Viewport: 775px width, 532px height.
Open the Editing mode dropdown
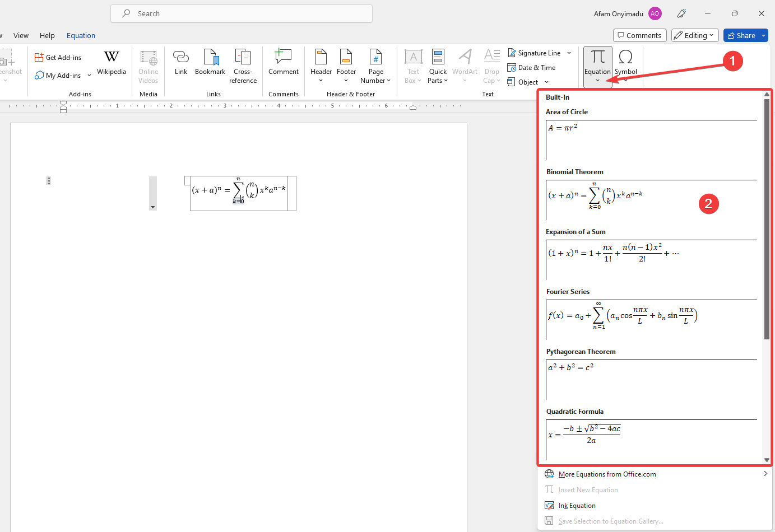(x=695, y=35)
